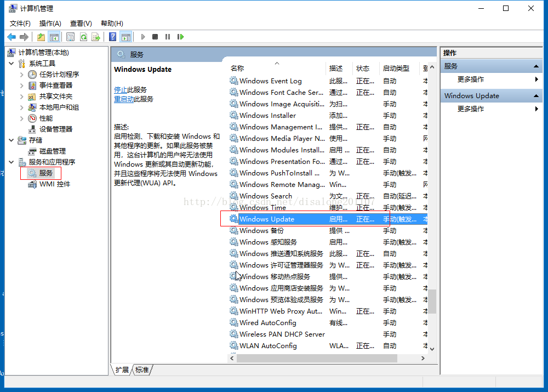Click the Up one level folder icon
This screenshot has height=392, width=548.
[41, 37]
